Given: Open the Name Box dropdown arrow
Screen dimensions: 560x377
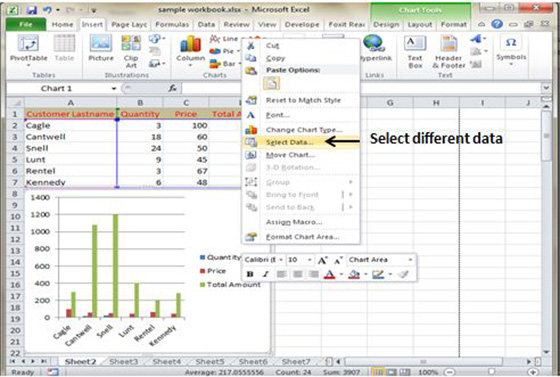Looking at the screenshot, I should point(114,89).
